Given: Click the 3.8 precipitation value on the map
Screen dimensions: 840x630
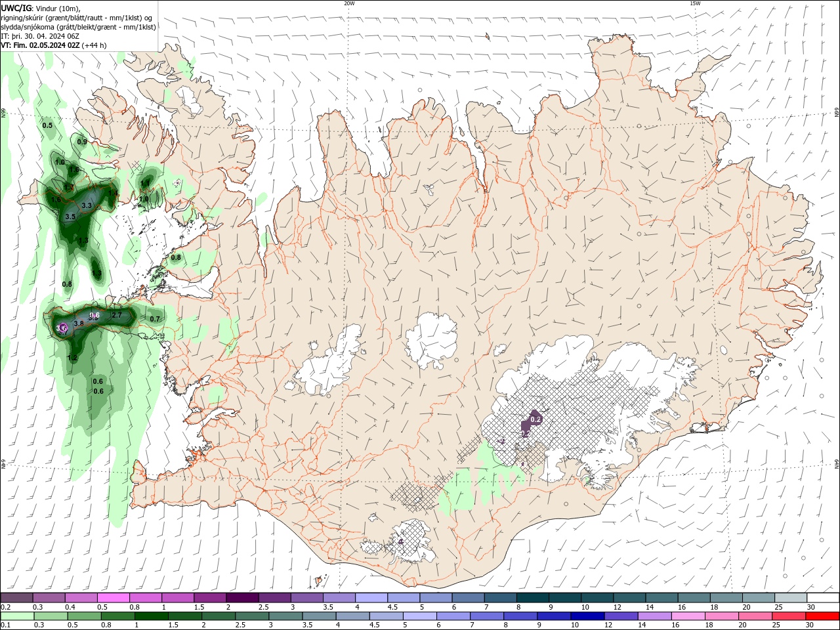Looking at the screenshot, I should click(x=79, y=324).
